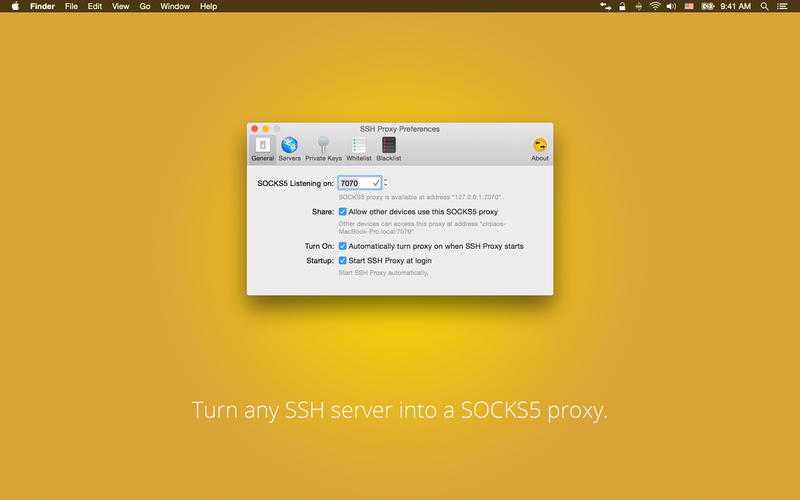Screen dimensions: 800x500
Task: Open the Wi-Fi status menu
Action: coord(655,6)
